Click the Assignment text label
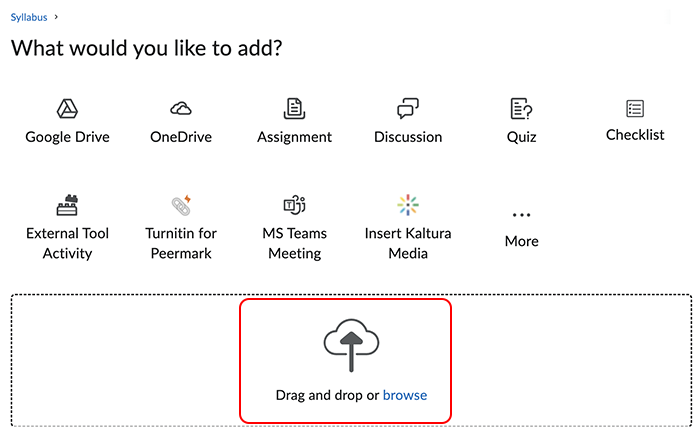Image resolution: width=700 pixels, height=435 pixels. (294, 137)
